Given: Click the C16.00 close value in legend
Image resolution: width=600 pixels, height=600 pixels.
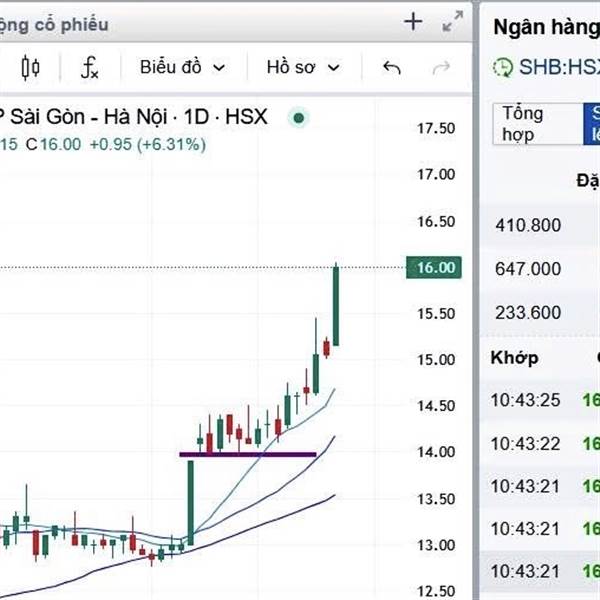Looking at the screenshot, I should tap(54, 145).
